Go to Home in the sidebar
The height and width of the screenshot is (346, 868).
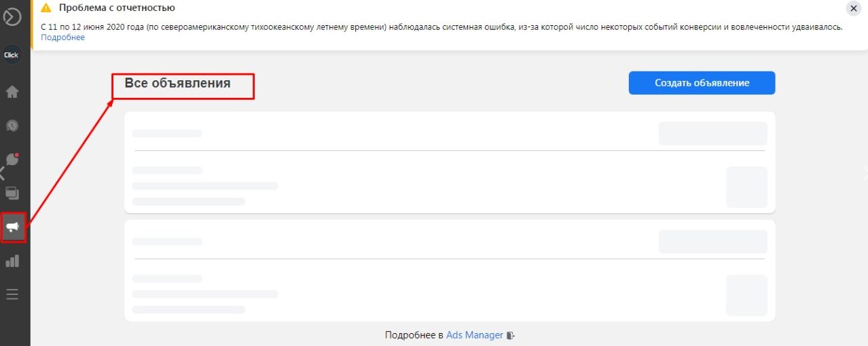point(12,92)
